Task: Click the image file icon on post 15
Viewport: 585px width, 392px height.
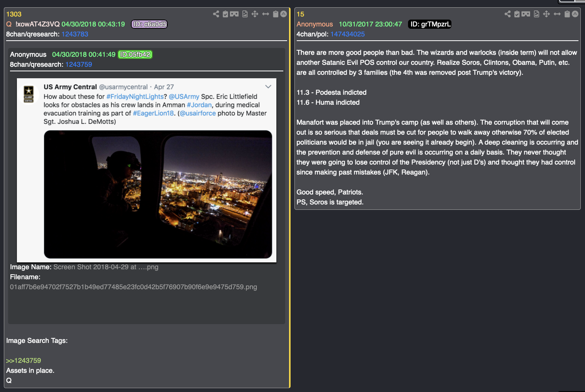Action: (537, 14)
